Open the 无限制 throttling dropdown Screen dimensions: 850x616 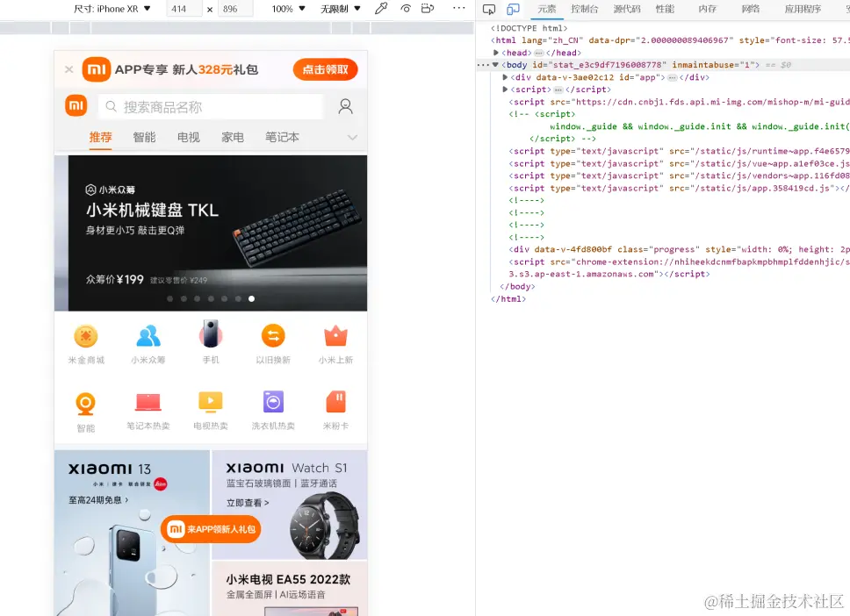341,9
